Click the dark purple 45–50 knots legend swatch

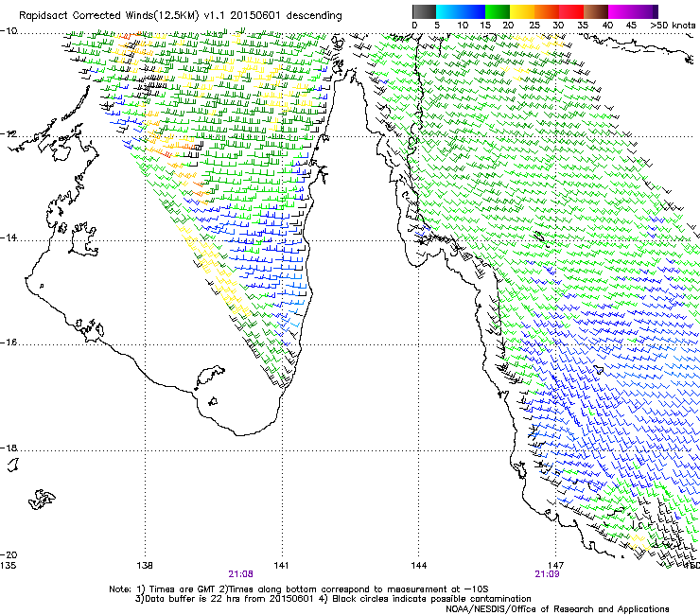tap(645, 11)
